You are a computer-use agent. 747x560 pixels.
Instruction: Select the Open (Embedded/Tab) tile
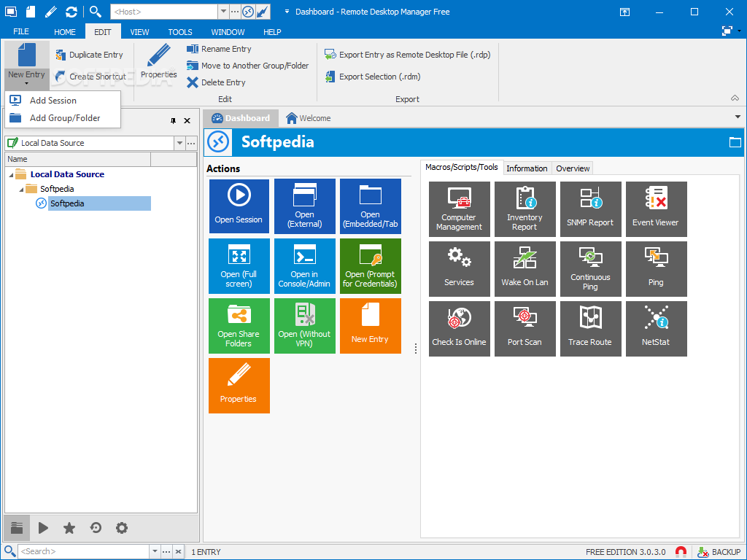coord(370,206)
